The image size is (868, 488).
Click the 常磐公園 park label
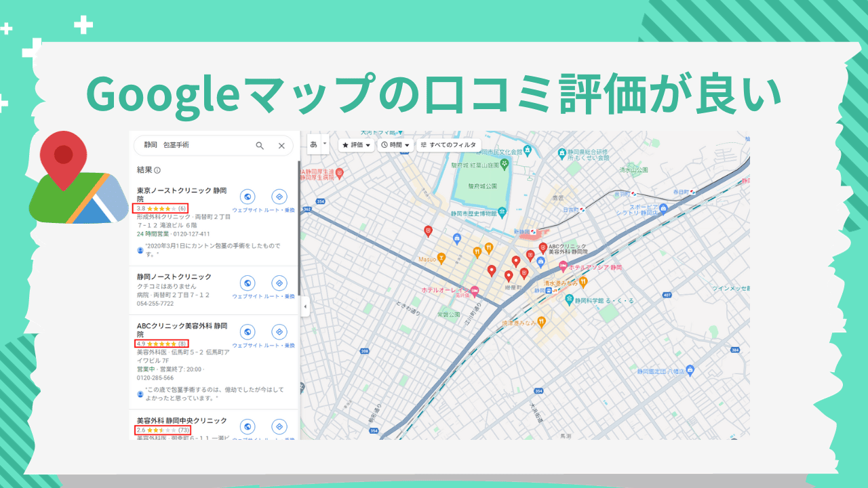click(x=449, y=314)
